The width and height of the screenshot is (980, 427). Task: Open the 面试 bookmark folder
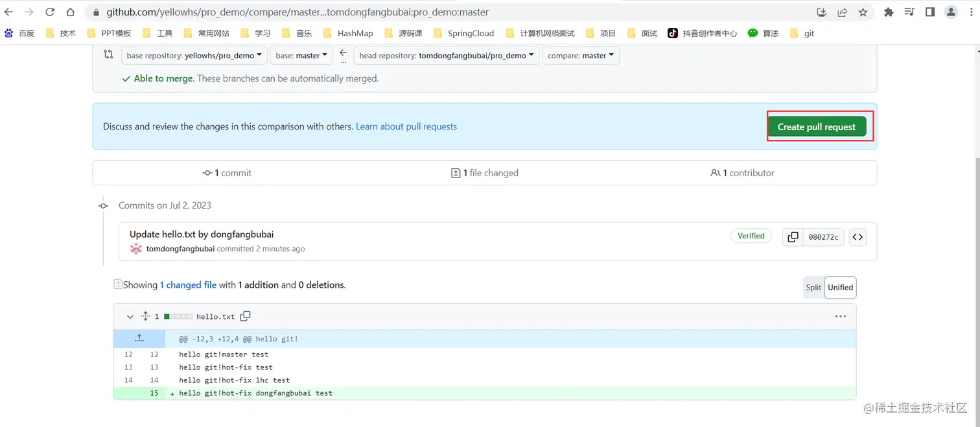tap(642, 33)
